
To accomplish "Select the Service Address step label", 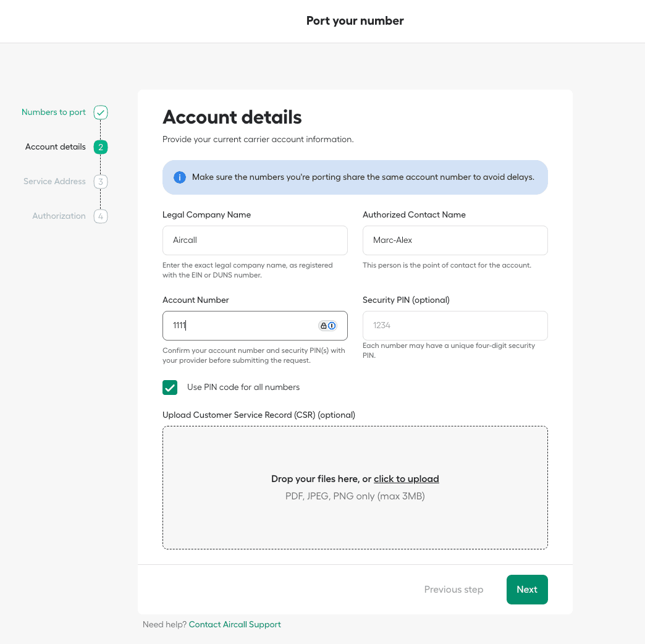I will [54, 182].
